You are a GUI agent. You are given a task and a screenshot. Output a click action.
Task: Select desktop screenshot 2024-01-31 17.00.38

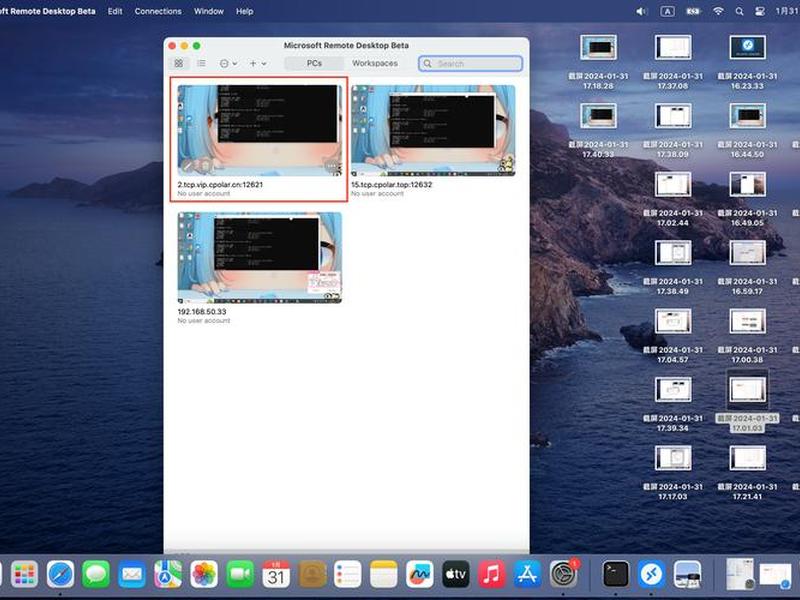coord(747,321)
